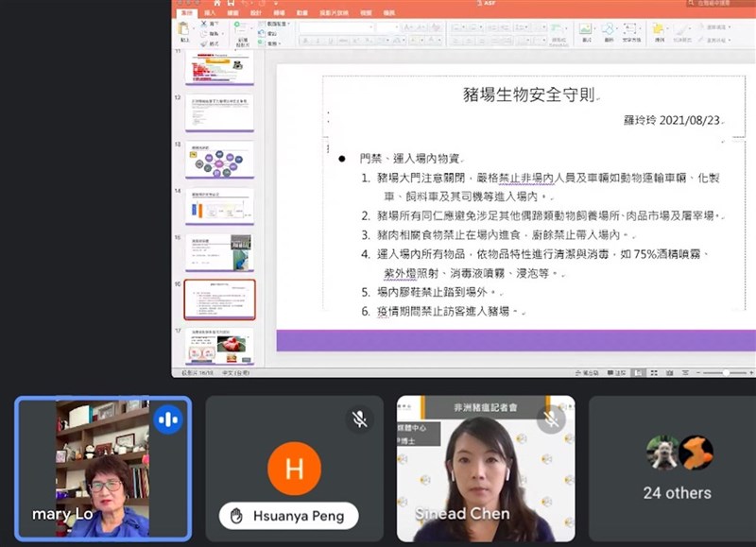
Task: Open the Slide Show (投影片放映) tab
Action: click(334, 13)
